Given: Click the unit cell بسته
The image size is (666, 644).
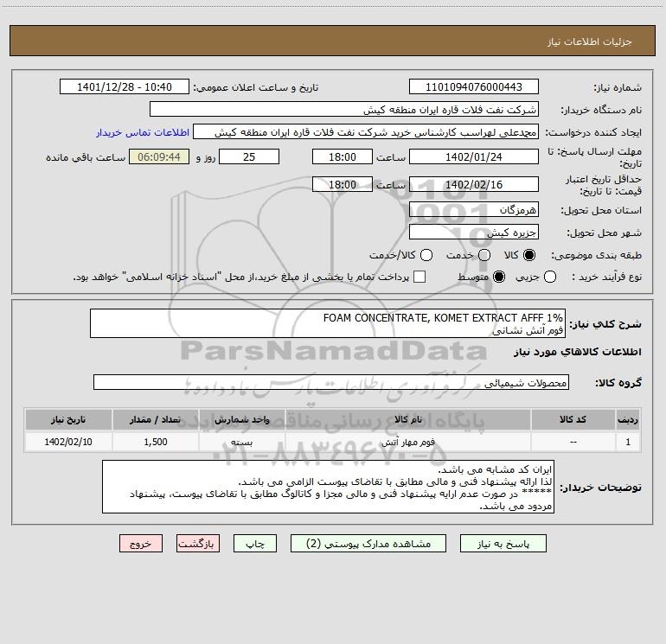Looking at the screenshot, I should coord(241,442).
